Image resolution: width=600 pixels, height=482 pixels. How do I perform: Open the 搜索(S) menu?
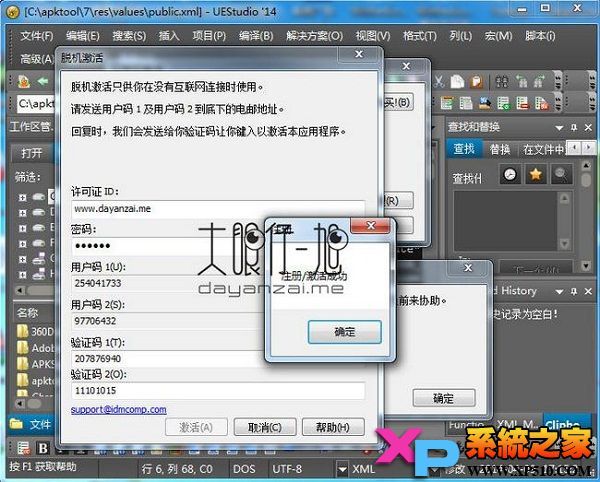point(129,36)
